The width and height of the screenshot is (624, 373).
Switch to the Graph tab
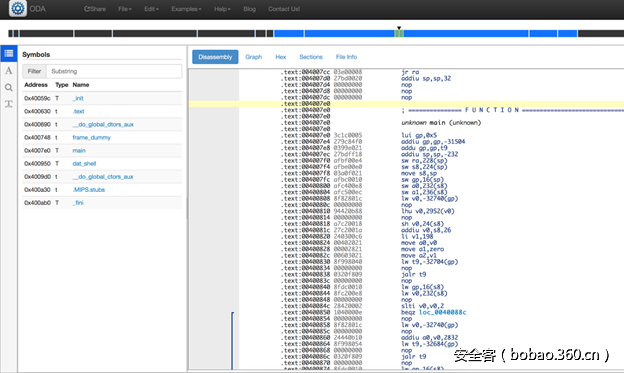point(254,57)
